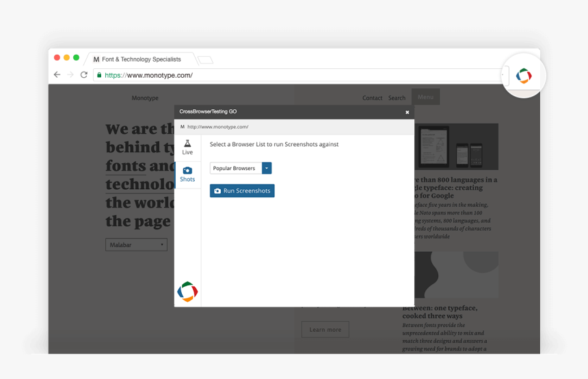The image size is (588, 379).
Task: Click the CrossBrowserTesting GO title text
Action: (208, 111)
